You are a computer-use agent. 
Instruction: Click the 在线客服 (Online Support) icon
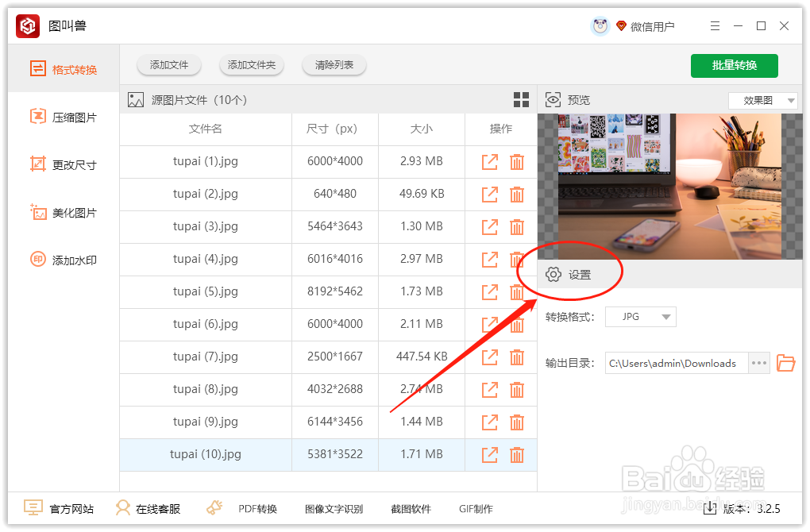coord(124,509)
